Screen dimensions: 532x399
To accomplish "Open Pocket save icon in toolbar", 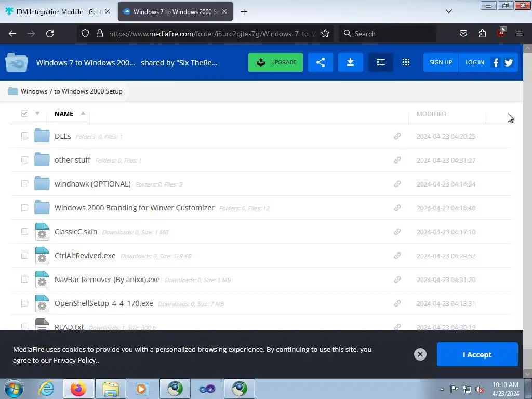I will pos(463,34).
